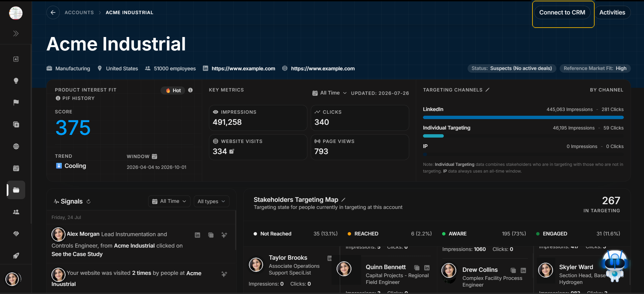Image resolution: width=644 pixels, height=294 pixels.
Task: Click the Product Interest Fit info icon
Action: [190, 90]
